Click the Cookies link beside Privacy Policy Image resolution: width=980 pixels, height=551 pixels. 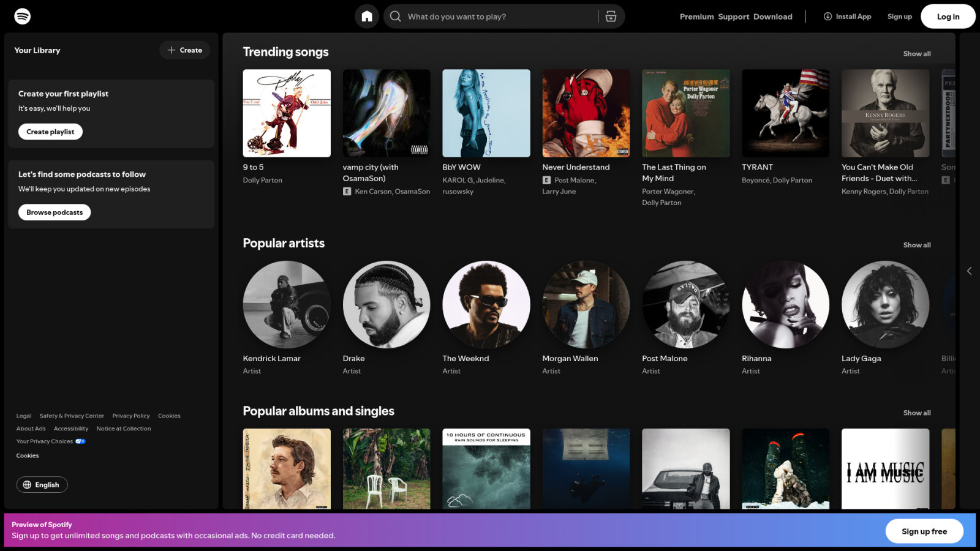(169, 416)
